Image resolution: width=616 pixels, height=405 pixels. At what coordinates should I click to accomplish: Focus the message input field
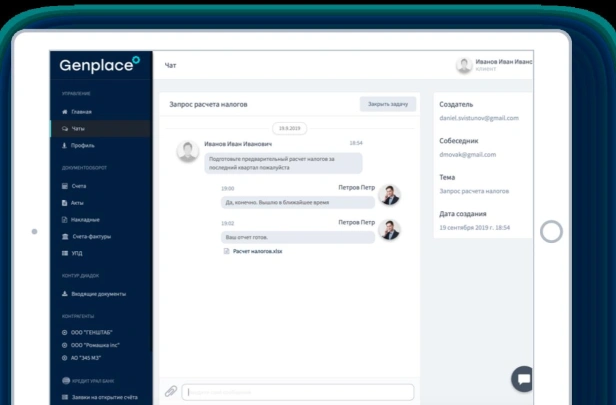click(298, 392)
